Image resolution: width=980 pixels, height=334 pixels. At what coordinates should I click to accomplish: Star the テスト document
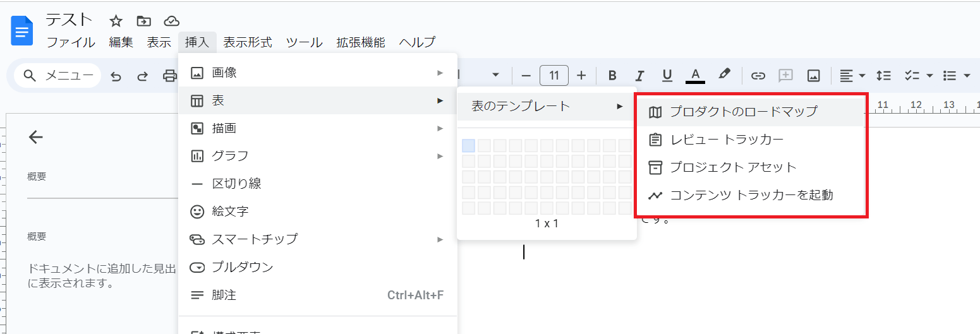(x=116, y=21)
